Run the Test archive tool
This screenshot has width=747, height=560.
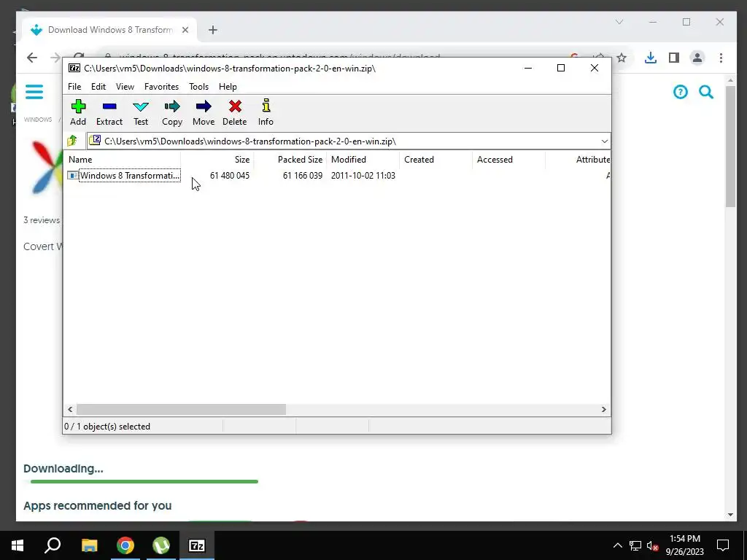(141, 112)
